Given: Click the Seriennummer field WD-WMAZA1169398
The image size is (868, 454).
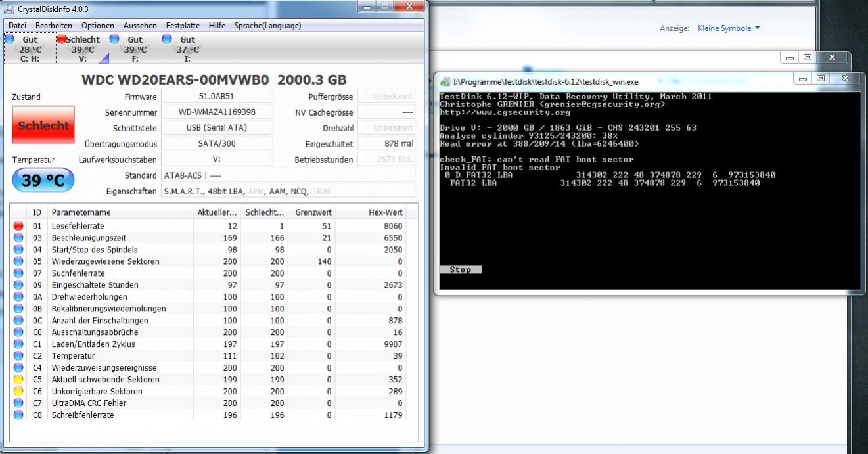Looking at the screenshot, I should tap(217, 112).
